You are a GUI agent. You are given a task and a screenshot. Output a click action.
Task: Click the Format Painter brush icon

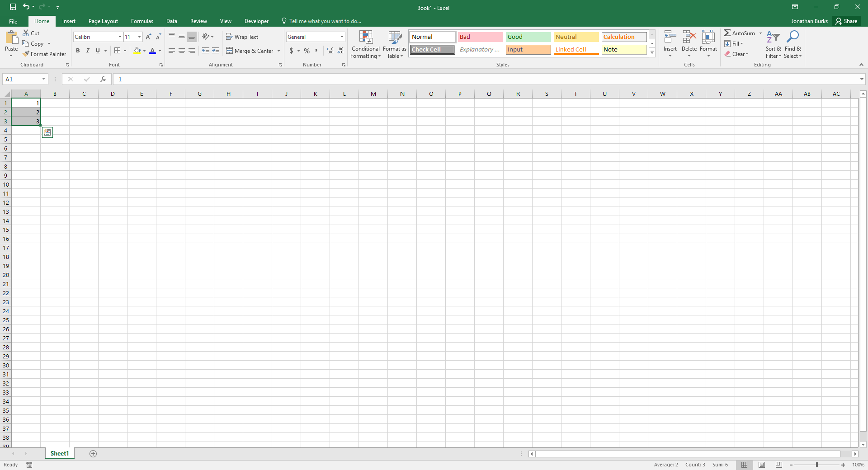26,54
